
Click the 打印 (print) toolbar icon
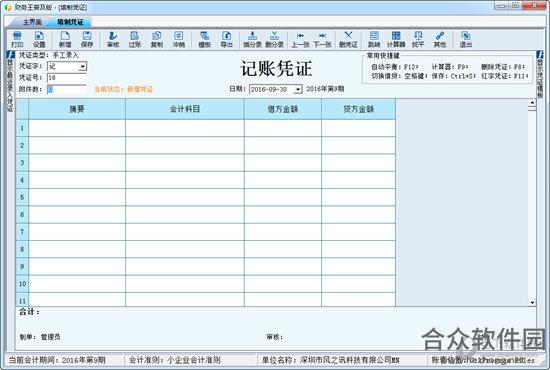point(17,39)
